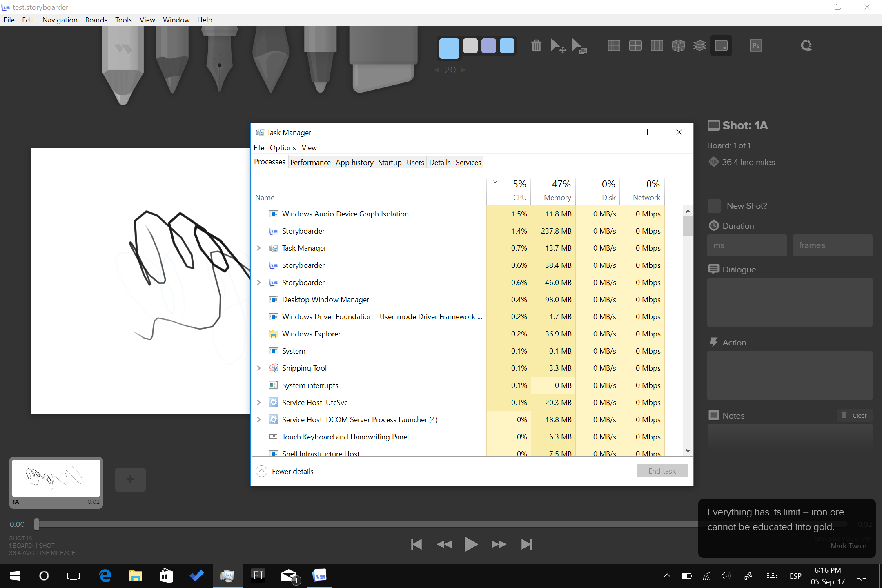Select the move cursor tool
This screenshot has width=882, height=588.
[558, 46]
